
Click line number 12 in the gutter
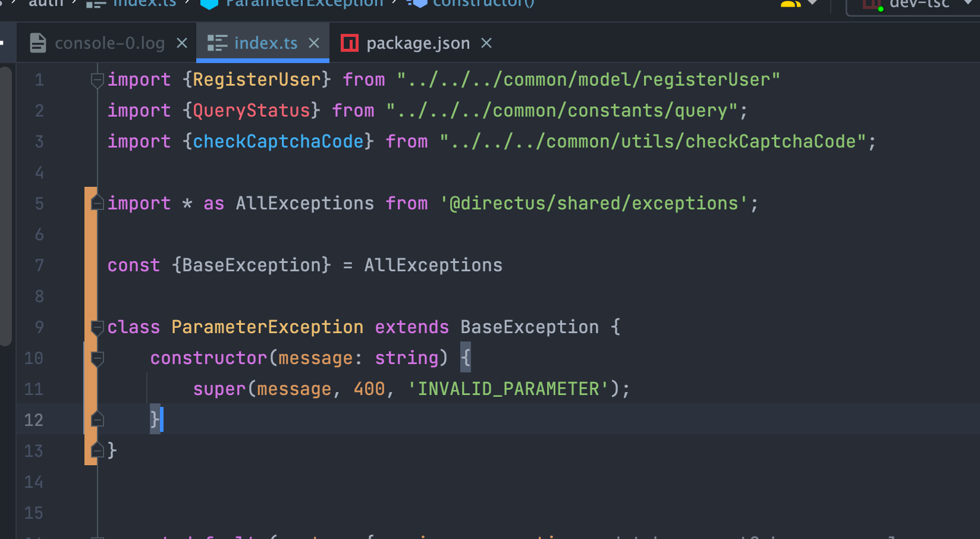34,420
